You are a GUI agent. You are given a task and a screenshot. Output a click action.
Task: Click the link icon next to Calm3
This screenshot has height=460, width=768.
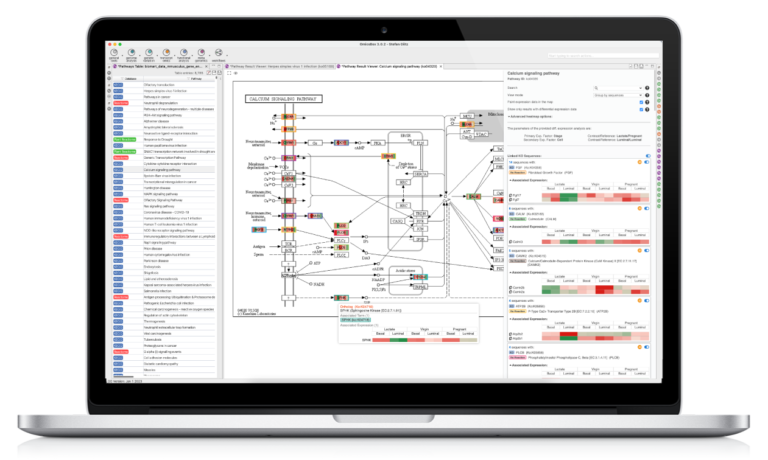pyautogui.click(x=511, y=242)
